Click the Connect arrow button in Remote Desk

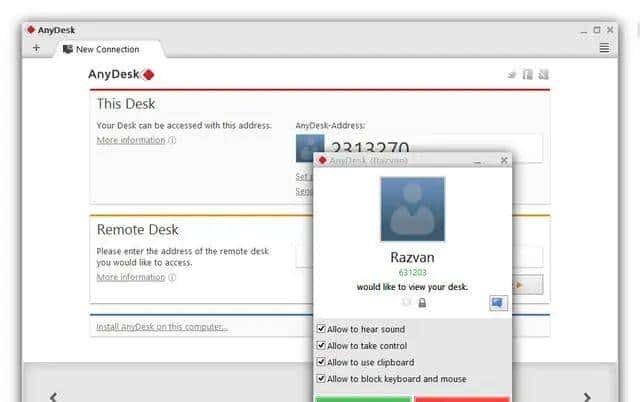click(527, 284)
